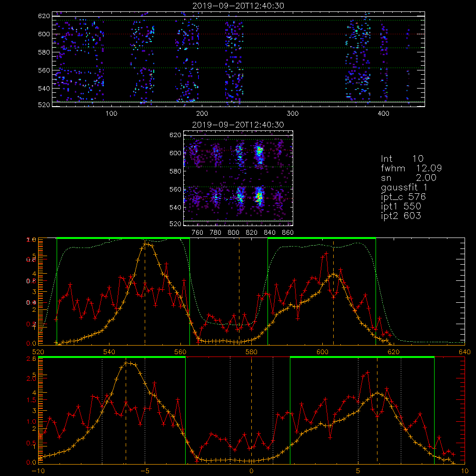Click y-axis label '560' of the small middle plot
The height and width of the screenshot is (476, 476).
click(176, 189)
